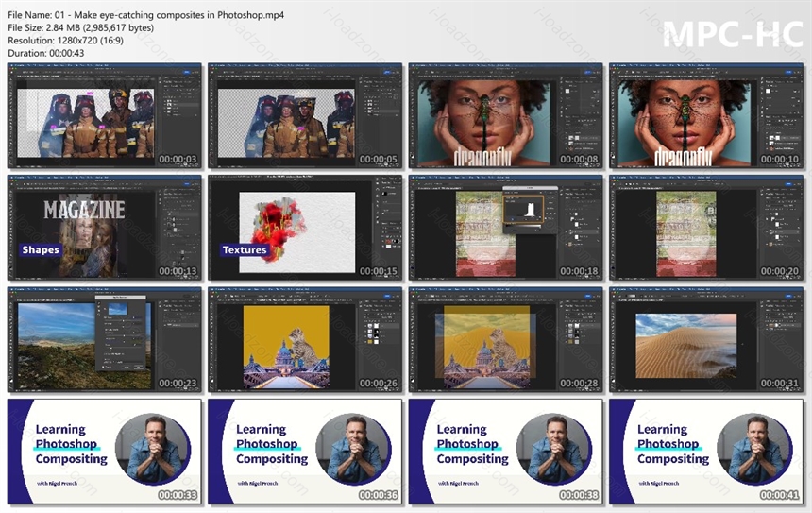Image resolution: width=812 pixels, height=513 pixels.
Task: Open the firefighters frame stamped 00:00:05
Action: point(305,115)
